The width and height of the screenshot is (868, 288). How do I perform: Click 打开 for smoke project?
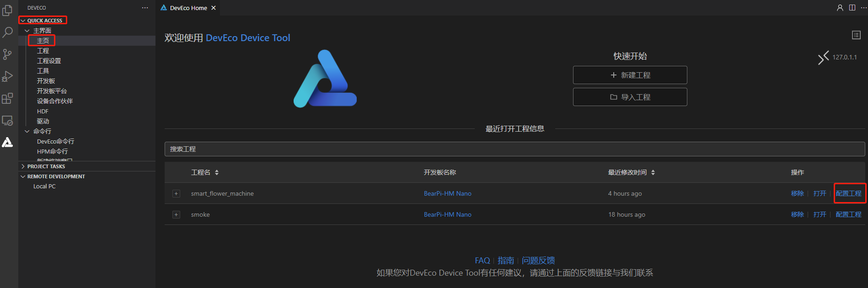[x=820, y=214]
